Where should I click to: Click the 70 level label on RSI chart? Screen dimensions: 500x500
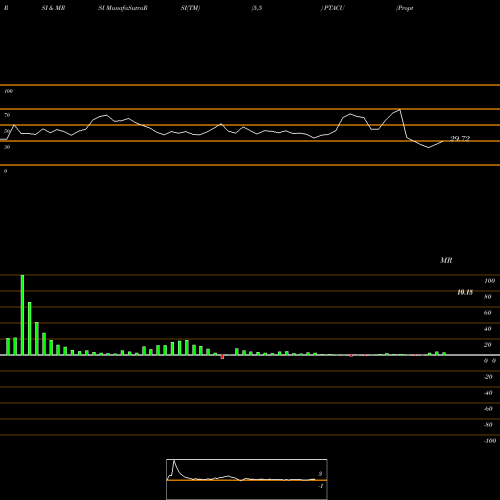point(7,115)
